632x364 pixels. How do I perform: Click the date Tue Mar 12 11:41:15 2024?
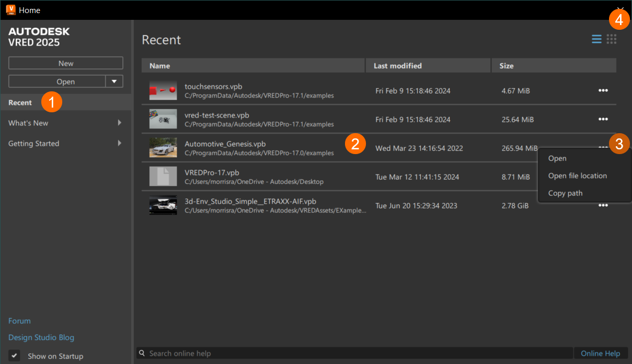pos(417,177)
